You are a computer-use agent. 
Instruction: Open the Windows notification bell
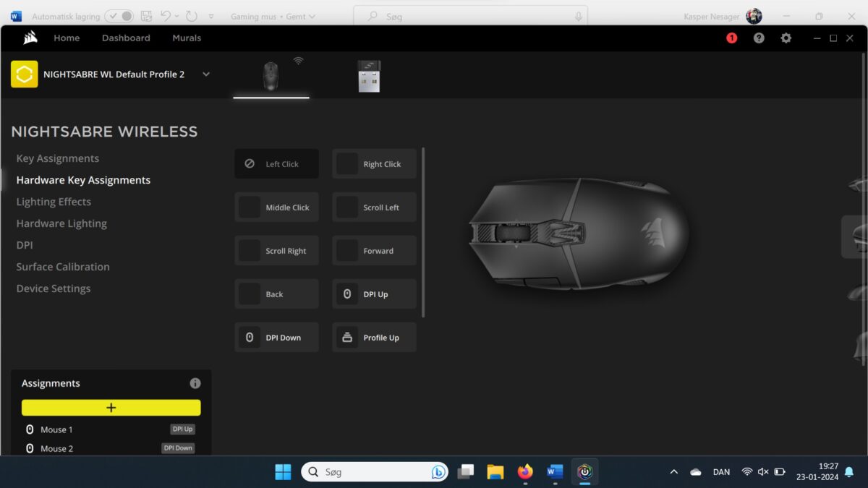[x=849, y=472]
